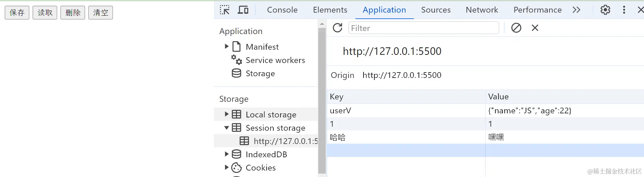644x177 pixels.
Task: Expand the Manifest tree item
Action: coord(226,47)
